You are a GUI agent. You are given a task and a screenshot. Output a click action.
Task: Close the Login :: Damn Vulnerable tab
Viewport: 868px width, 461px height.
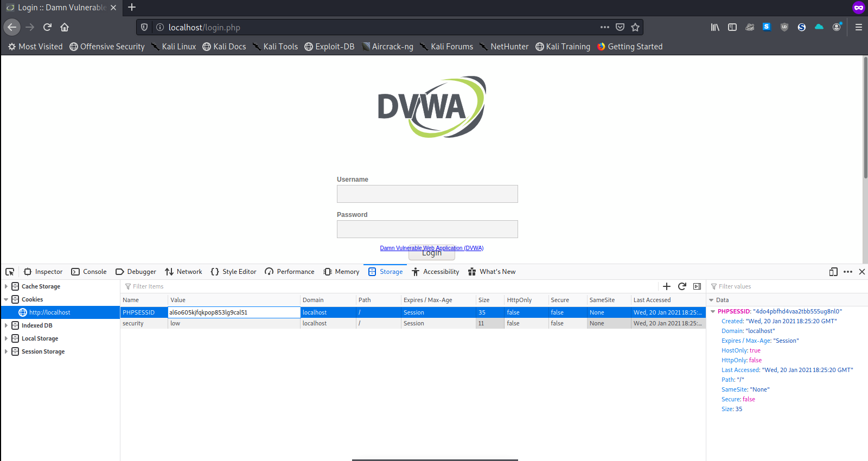coord(113,8)
